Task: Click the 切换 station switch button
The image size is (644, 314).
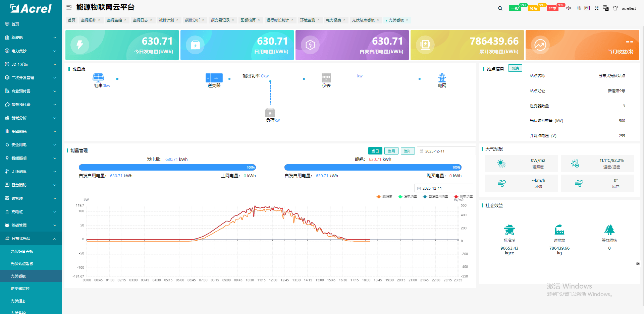Action: click(x=515, y=68)
